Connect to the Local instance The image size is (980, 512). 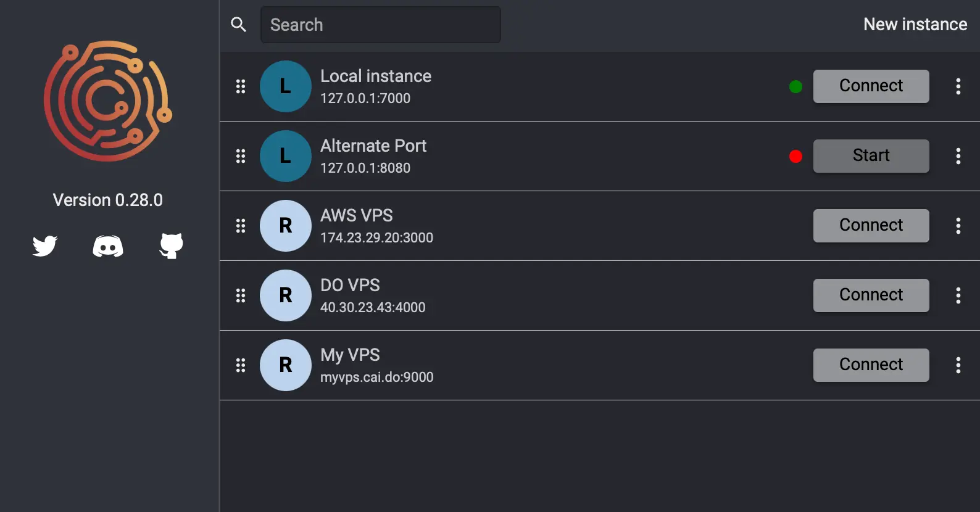(x=871, y=86)
